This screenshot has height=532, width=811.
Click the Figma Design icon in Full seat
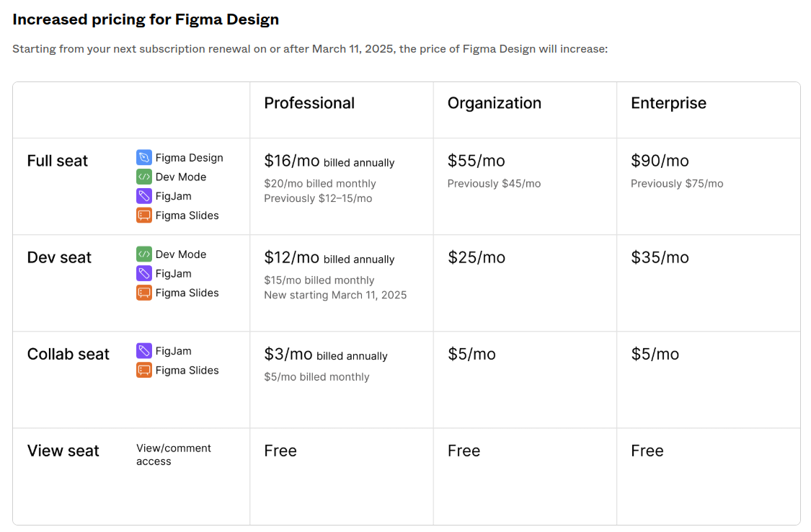tap(144, 158)
